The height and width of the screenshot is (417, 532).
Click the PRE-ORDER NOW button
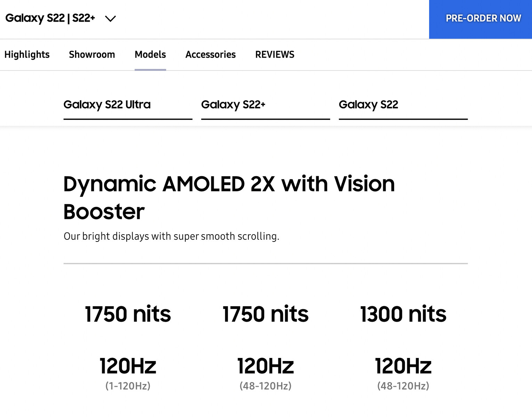(481, 19)
